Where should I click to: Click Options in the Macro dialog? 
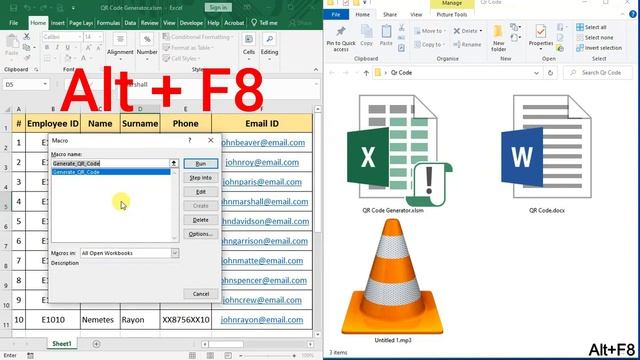click(x=200, y=234)
